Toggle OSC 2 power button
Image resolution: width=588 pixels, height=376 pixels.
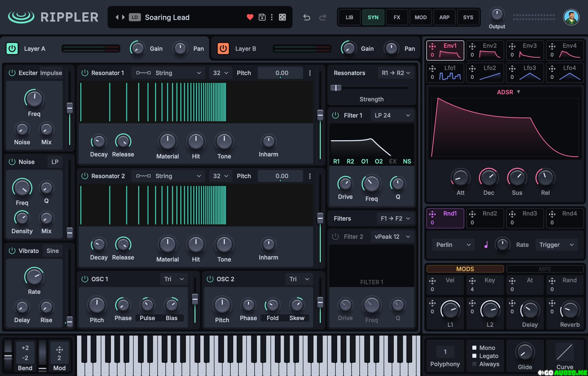(x=210, y=279)
